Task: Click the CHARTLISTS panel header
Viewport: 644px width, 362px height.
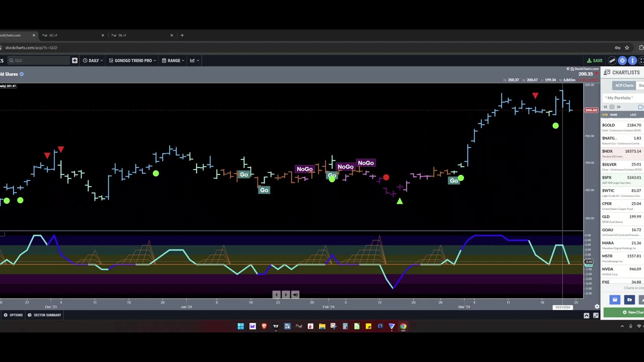Action: (622, 72)
